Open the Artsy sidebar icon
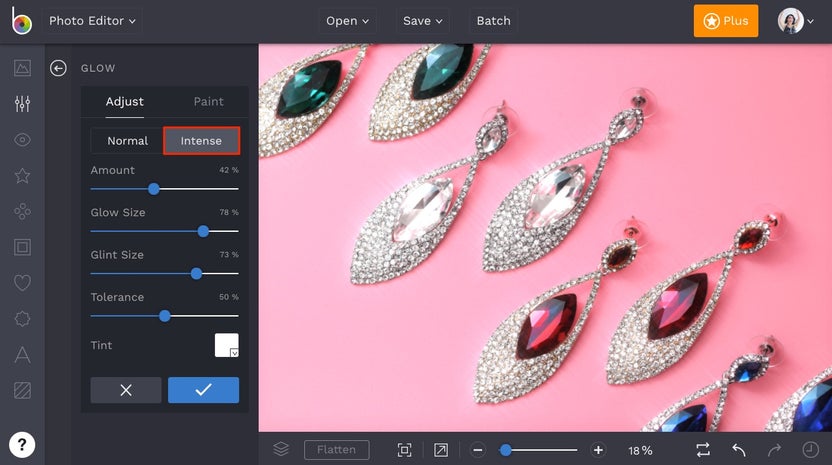 (22, 211)
